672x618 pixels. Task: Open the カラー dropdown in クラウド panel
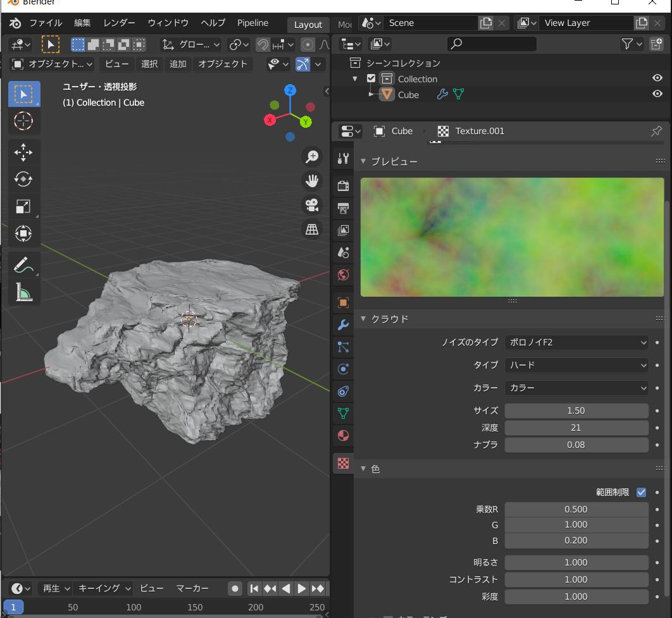click(x=576, y=388)
